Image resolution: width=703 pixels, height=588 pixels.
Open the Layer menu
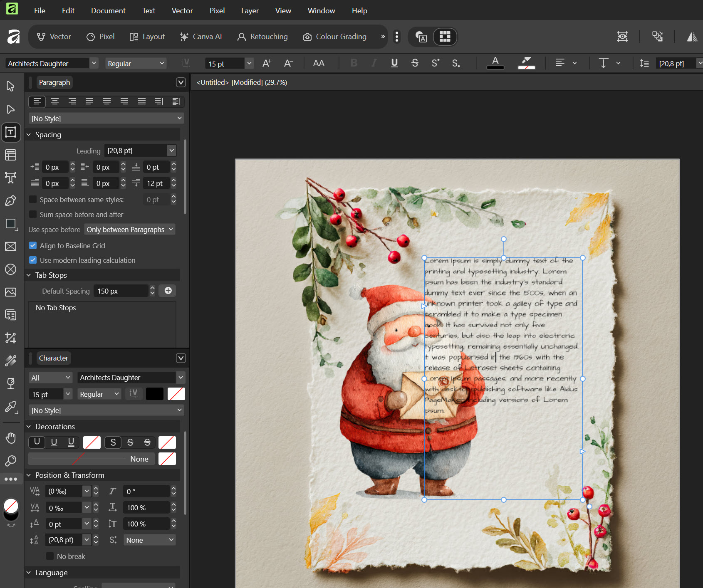pyautogui.click(x=250, y=11)
